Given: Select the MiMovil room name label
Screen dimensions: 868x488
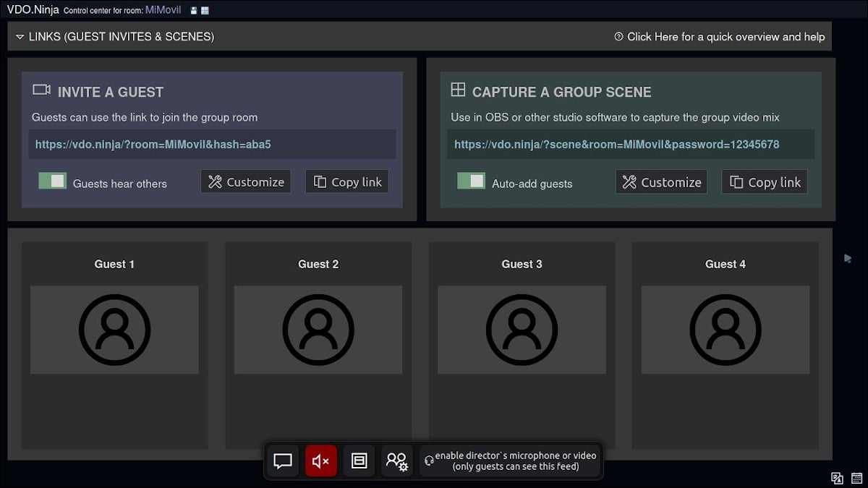Looking at the screenshot, I should 163,10.
